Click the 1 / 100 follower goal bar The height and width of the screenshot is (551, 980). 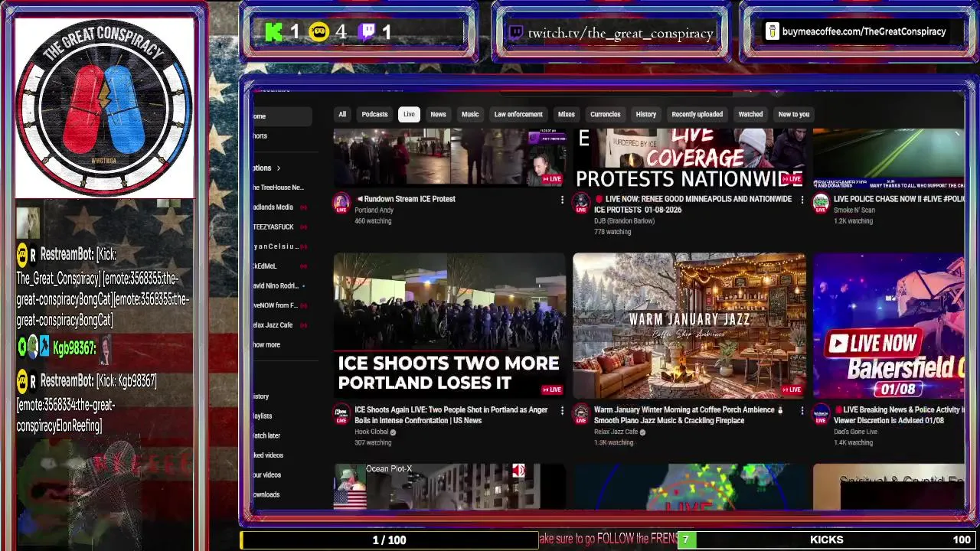[389, 540]
